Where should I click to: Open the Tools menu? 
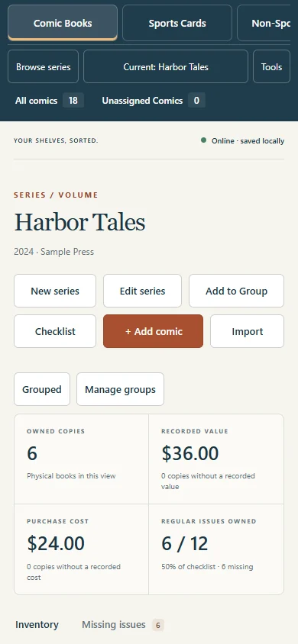(x=271, y=66)
